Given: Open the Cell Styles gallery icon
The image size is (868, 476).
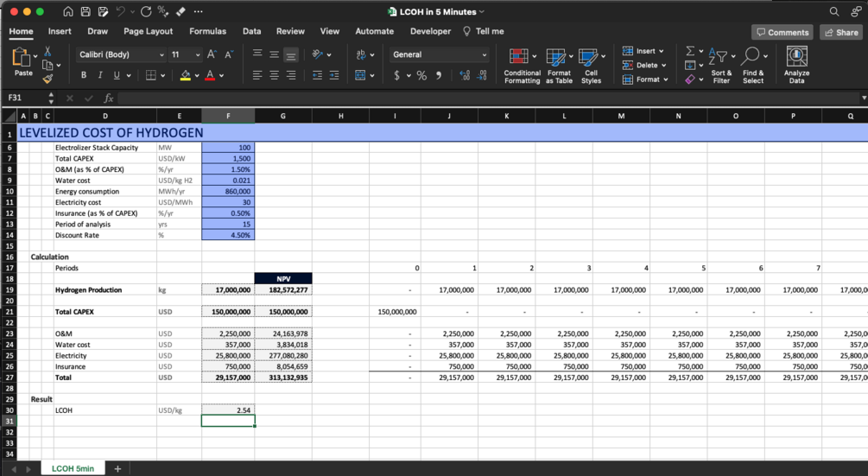Looking at the screenshot, I should coord(588,57).
